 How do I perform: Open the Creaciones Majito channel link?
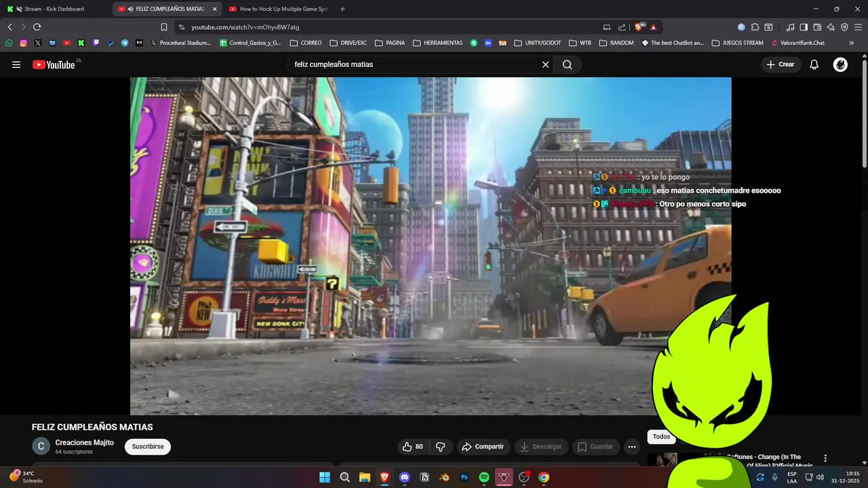85,443
